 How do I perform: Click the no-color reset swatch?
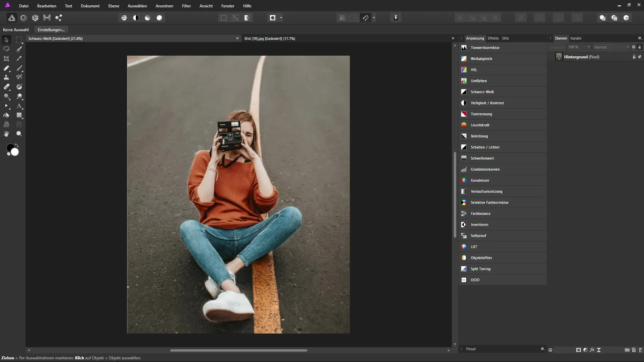click(x=8, y=154)
